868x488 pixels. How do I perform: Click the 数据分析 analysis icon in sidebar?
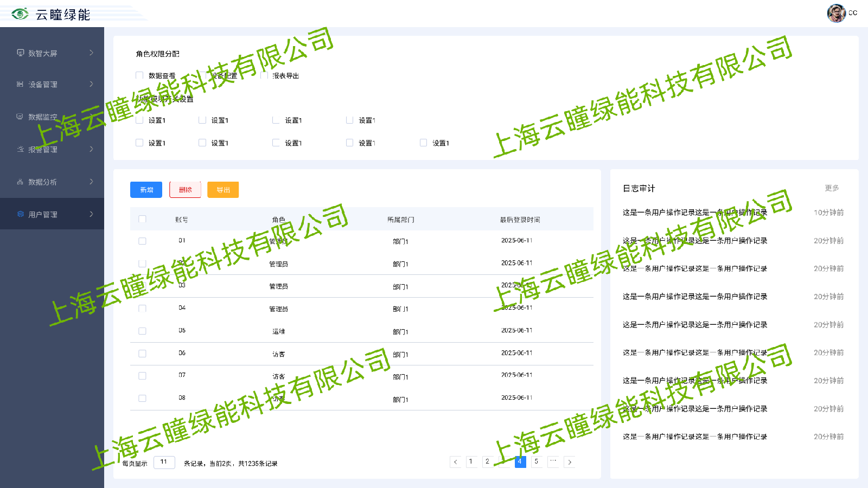pyautogui.click(x=20, y=182)
